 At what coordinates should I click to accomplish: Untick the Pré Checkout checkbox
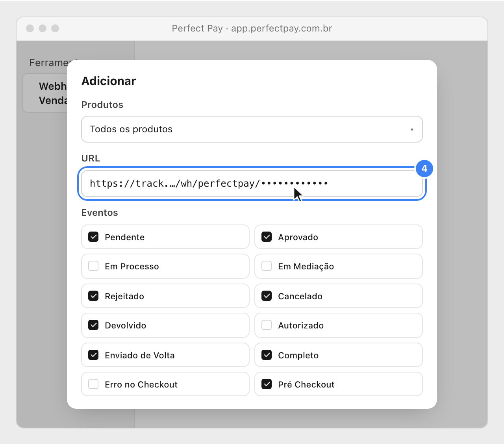click(267, 384)
